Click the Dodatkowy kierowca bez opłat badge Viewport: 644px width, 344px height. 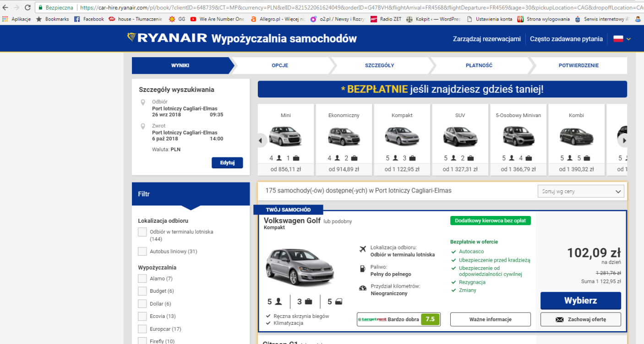pyautogui.click(x=491, y=220)
